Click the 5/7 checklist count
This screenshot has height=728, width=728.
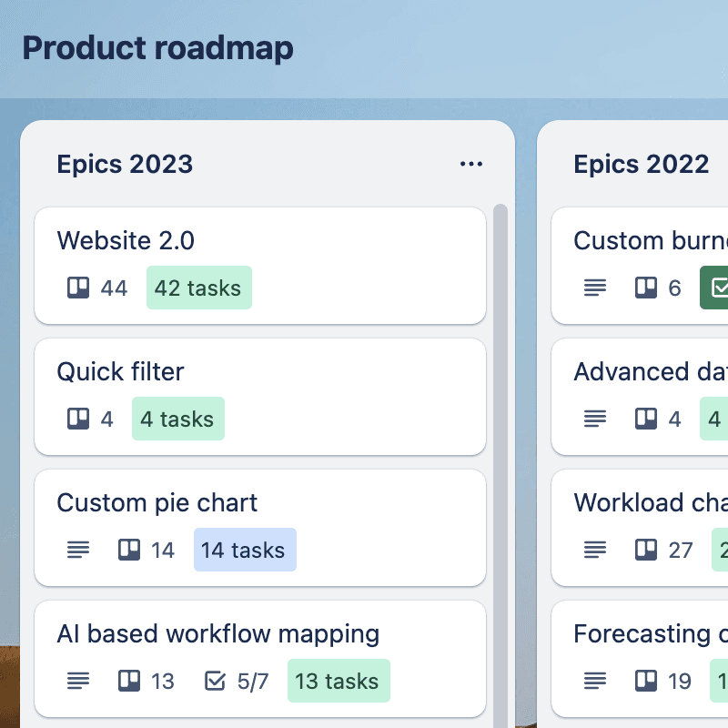pyautogui.click(x=253, y=681)
